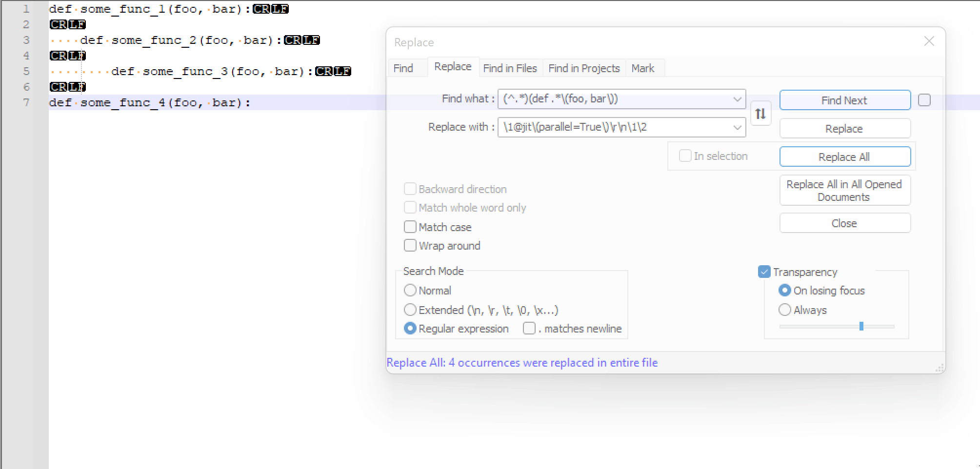Click inside the Replace with text field

point(615,127)
